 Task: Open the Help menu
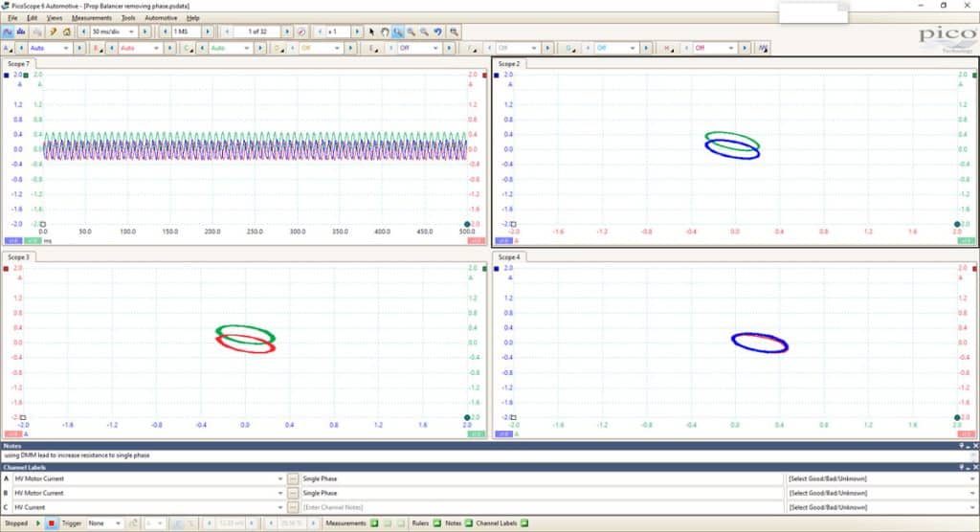point(193,18)
